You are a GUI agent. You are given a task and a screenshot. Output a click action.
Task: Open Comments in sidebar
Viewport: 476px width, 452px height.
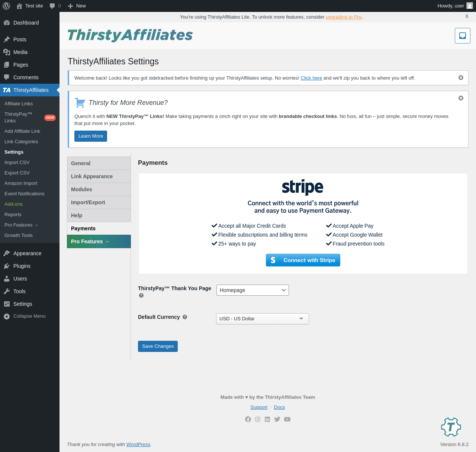[x=30, y=77]
